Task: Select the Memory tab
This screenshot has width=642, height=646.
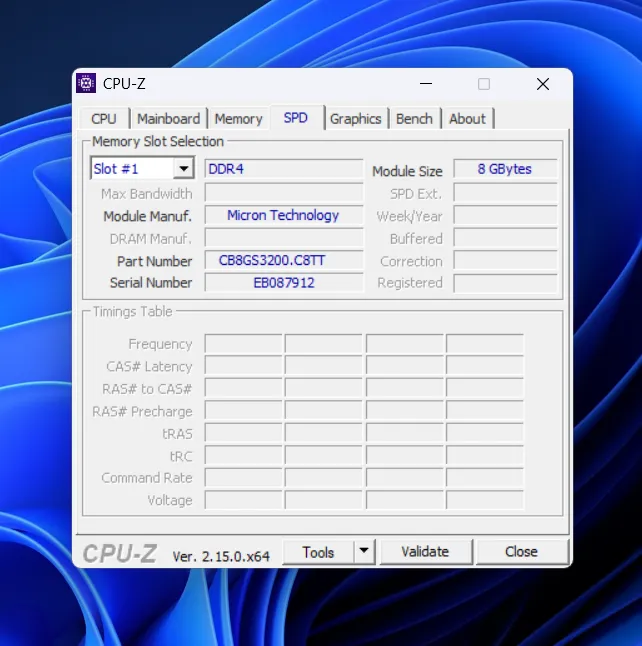Action: (238, 118)
